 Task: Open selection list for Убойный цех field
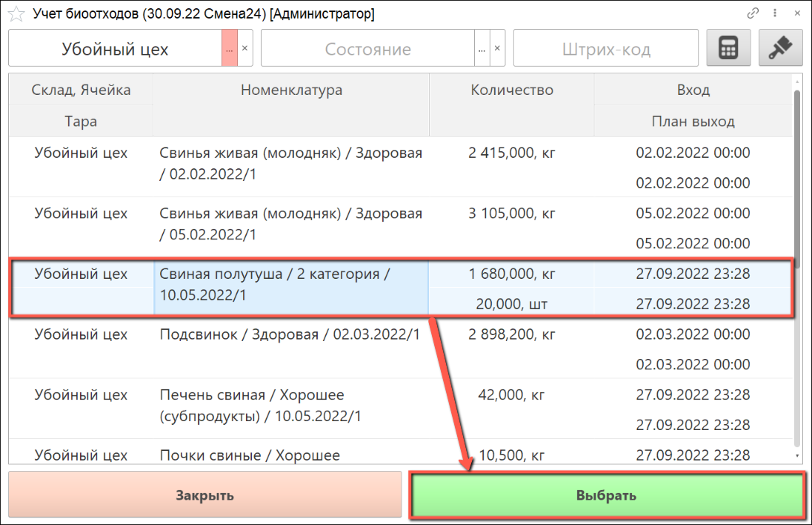pos(230,49)
